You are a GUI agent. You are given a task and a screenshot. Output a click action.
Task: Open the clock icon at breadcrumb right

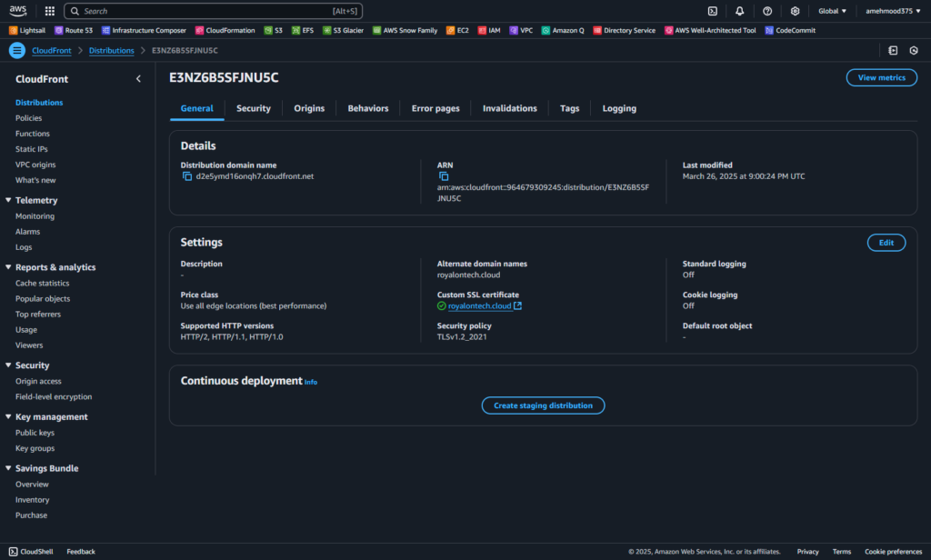tap(914, 51)
